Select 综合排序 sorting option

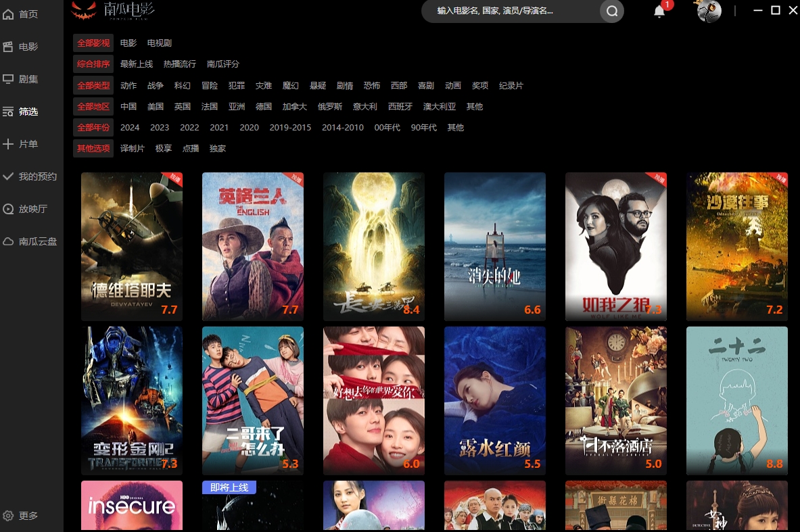(x=93, y=64)
